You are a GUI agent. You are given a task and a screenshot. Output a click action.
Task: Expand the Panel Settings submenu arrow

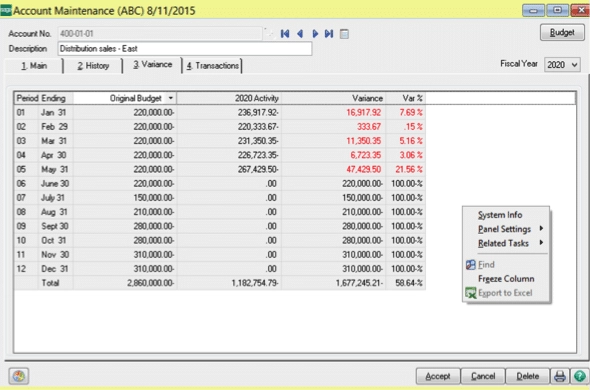[541, 228]
